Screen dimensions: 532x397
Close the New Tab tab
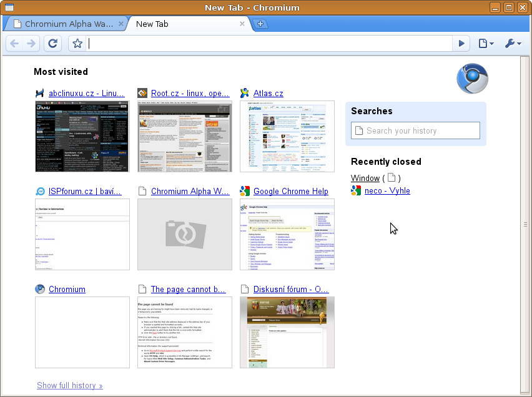point(242,24)
